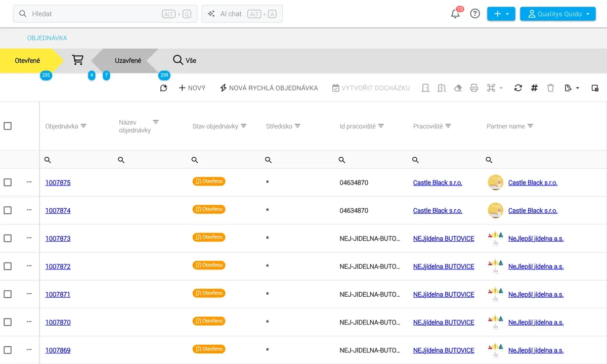607x364 pixels.
Task: Click the command symbol toolbar icon
Action: [x=491, y=88]
